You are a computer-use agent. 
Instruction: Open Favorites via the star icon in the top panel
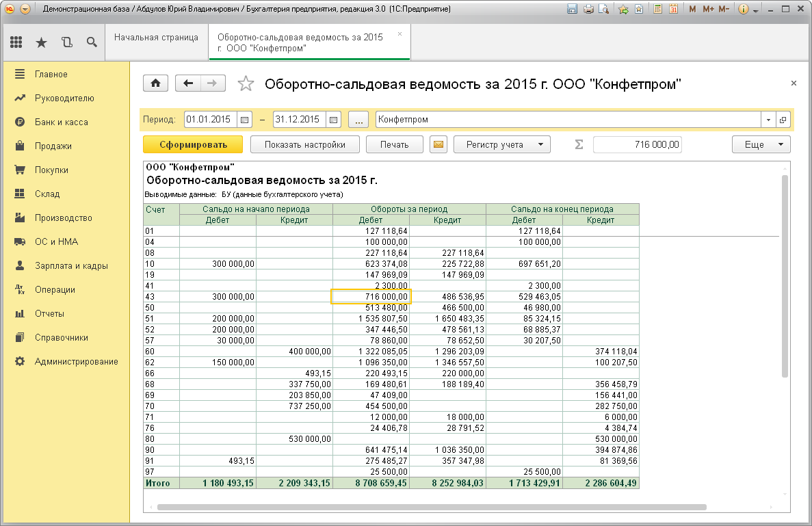tap(42, 42)
